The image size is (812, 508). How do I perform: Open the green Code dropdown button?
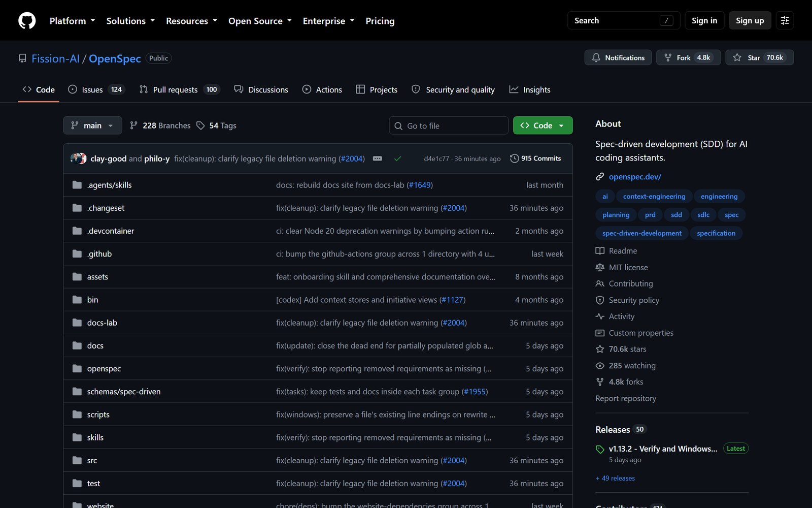pyautogui.click(x=543, y=125)
